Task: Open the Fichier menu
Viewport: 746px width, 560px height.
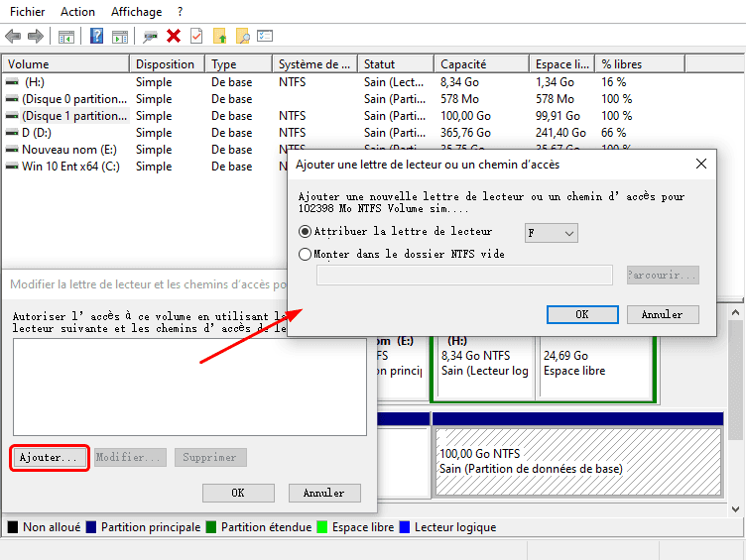Action: tap(28, 12)
